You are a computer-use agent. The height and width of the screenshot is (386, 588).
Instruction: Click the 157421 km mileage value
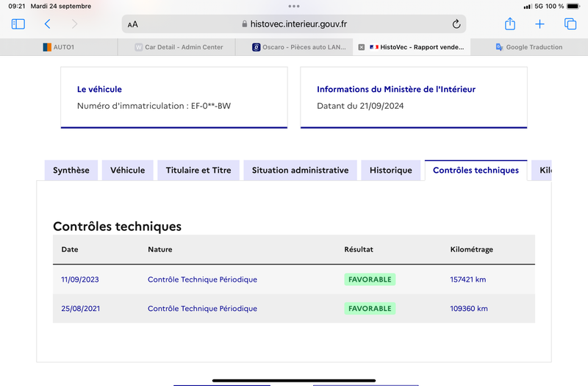(468, 279)
